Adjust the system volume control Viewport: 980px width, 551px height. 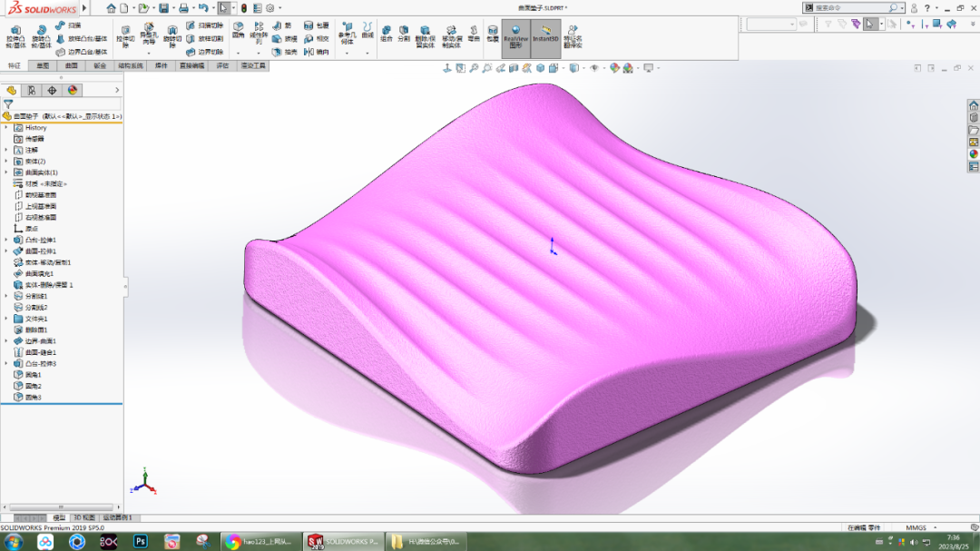click(x=914, y=542)
